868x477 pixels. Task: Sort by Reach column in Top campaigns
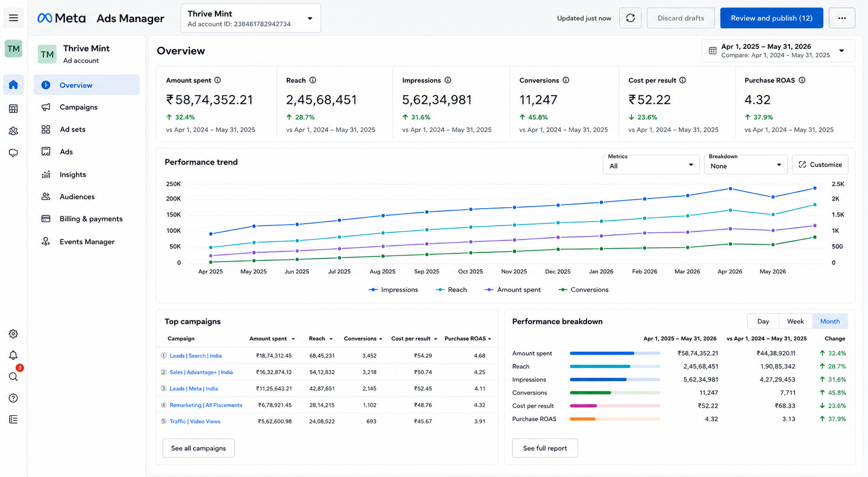coord(321,339)
